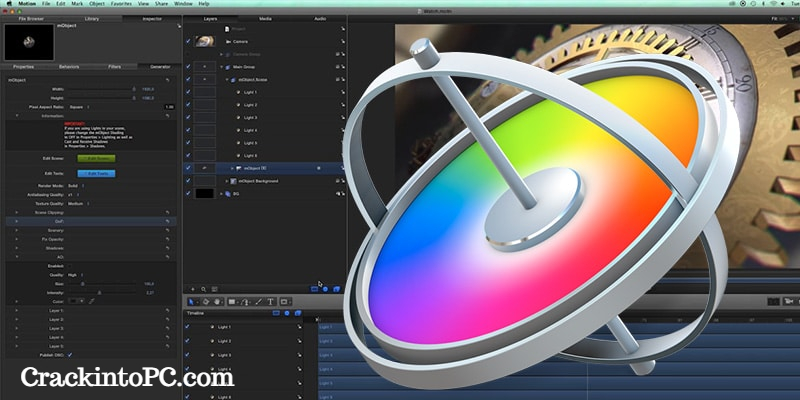Expand the Shadows section
This screenshot has height=400, width=800.
pyautogui.click(x=16, y=248)
